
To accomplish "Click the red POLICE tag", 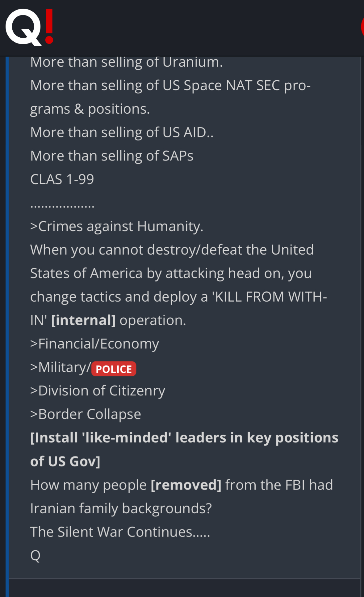I will click(114, 369).
